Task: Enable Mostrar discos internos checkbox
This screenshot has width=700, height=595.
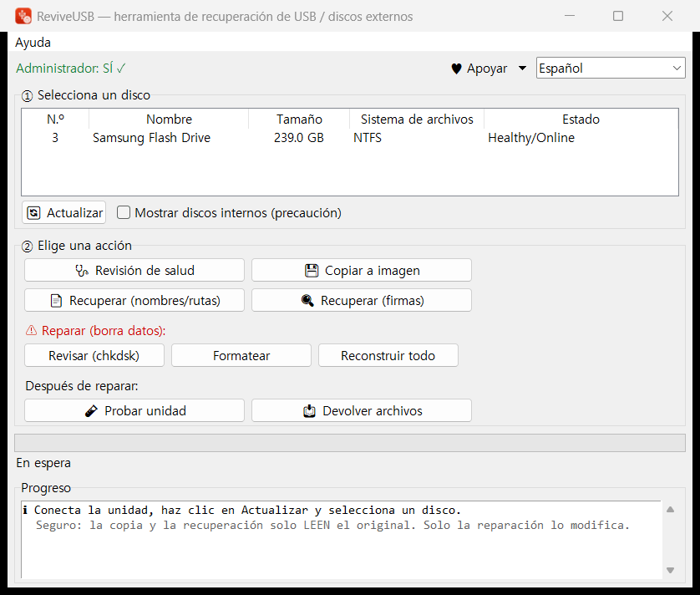Action: tap(124, 212)
